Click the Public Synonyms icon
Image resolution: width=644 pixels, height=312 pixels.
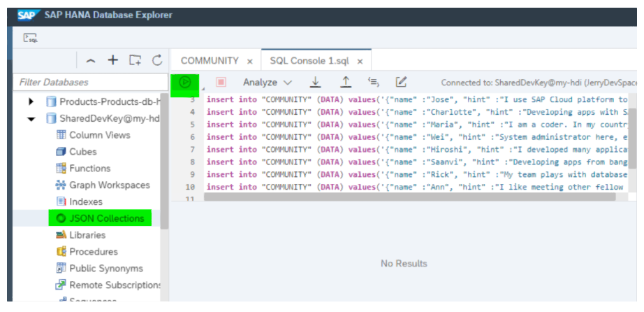pos(61,269)
